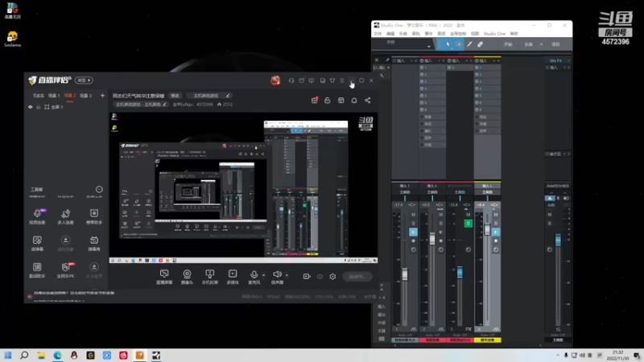Select the arrow tool in Studio One toolbar
This screenshot has width=644, height=362.
[448, 44]
